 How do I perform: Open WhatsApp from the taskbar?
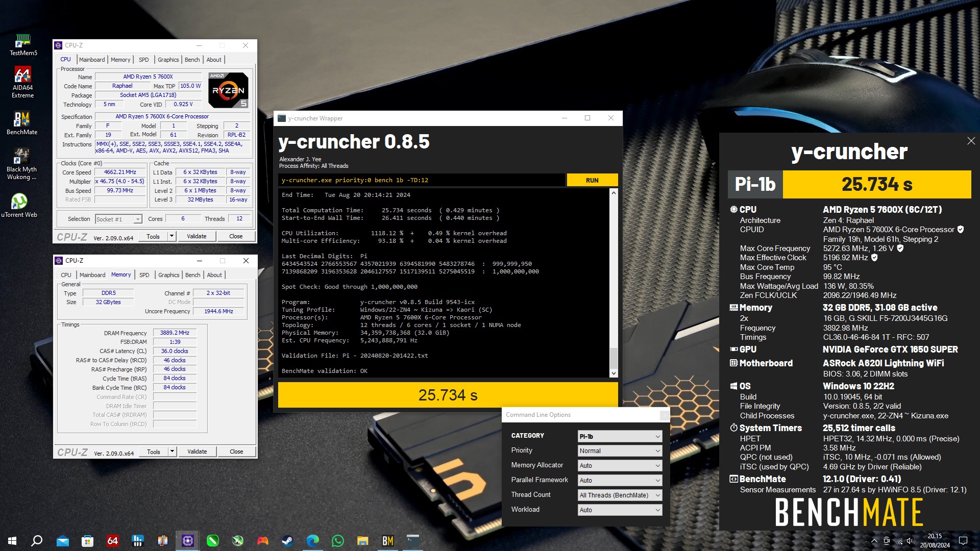337,541
